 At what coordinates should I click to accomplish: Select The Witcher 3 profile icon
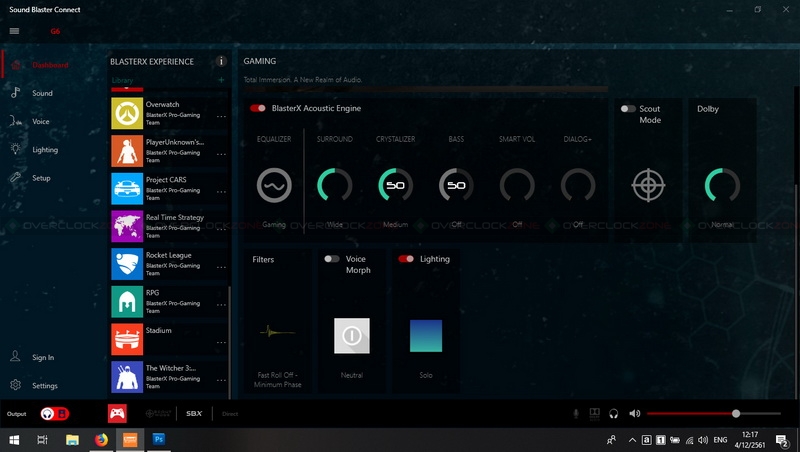click(127, 377)
